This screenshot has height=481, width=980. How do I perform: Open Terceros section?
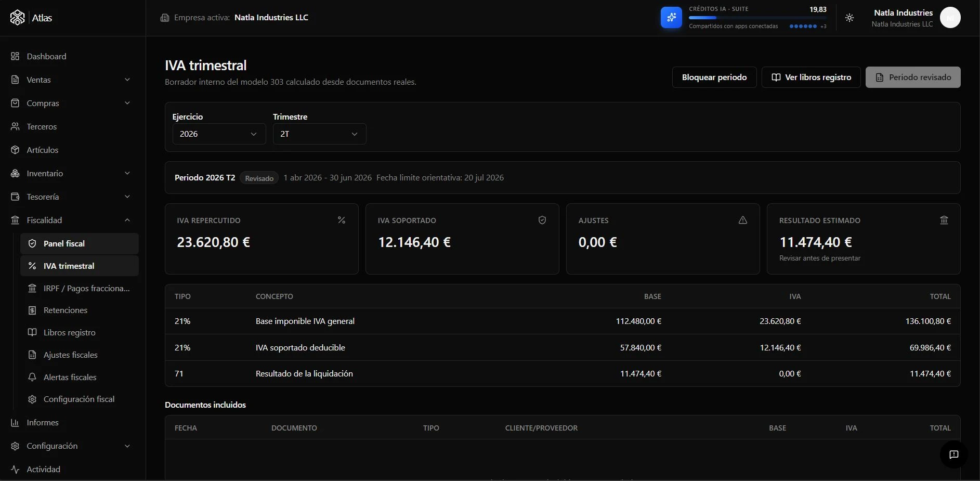(x=72, y=126)
